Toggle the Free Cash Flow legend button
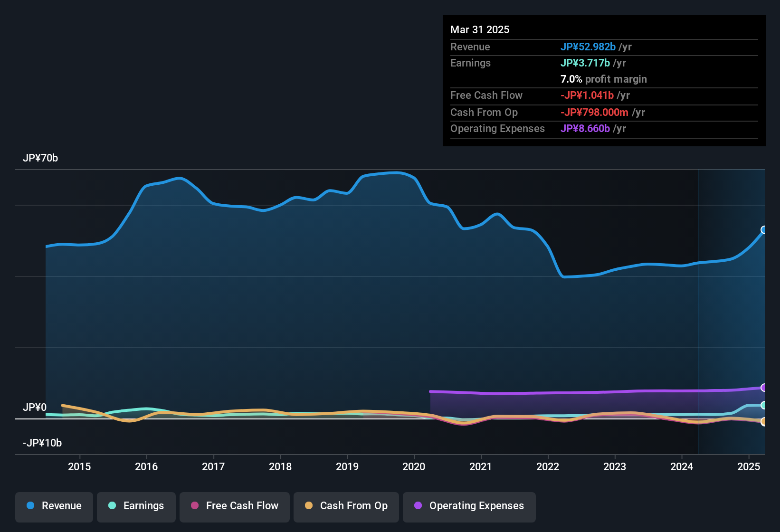This screenshot has width=780, height=532. (235, 507)
